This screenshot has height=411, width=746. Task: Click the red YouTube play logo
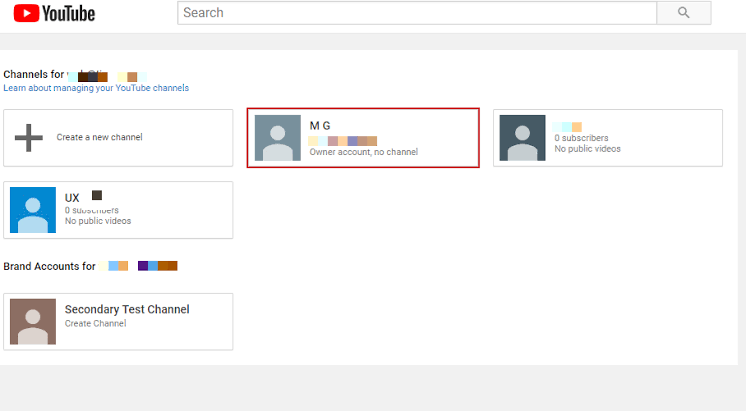point(25,13)
